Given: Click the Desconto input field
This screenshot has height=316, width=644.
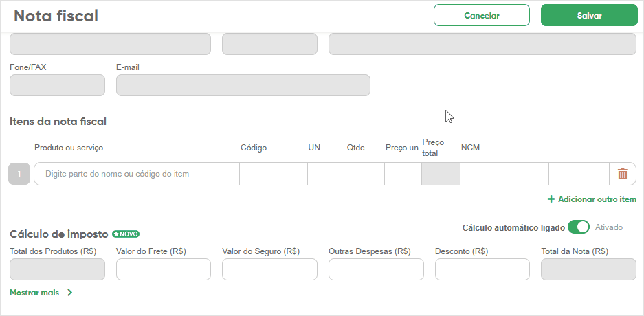Looking at the screenshot, I should [482, 269].
